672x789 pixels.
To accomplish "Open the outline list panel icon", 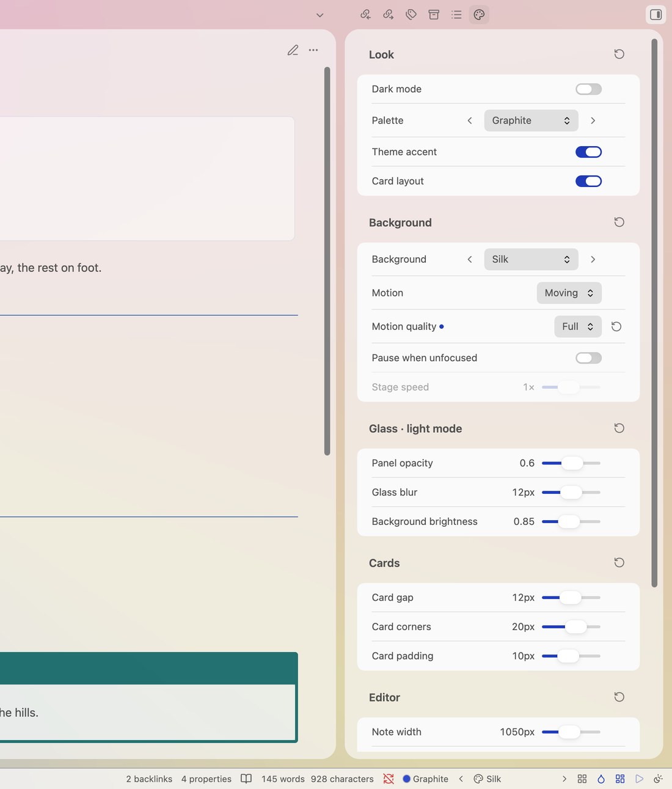I will [456, 15].
